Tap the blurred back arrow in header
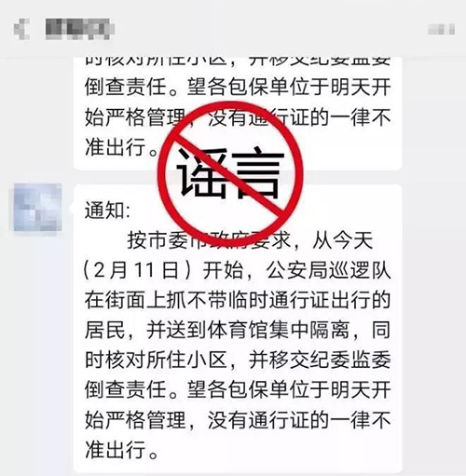466x476 pixels. click(21, 29)
